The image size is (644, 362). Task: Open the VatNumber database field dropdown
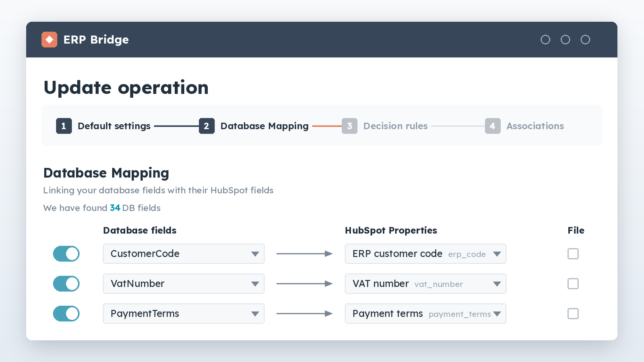click(x=184, y=284)
